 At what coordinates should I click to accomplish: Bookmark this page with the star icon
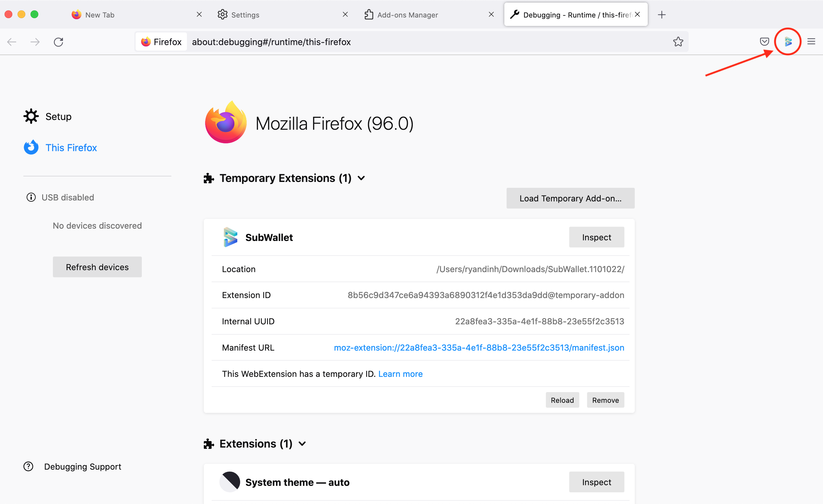tap(678, 42)
